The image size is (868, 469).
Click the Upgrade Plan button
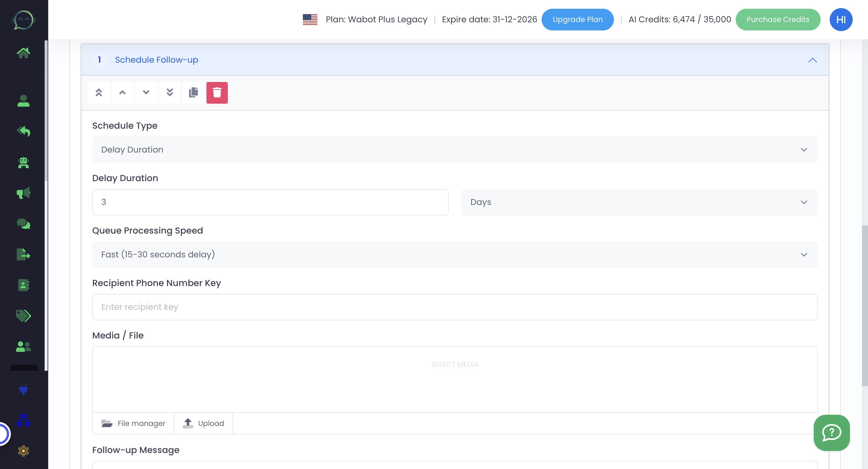(x=577, y=19)
